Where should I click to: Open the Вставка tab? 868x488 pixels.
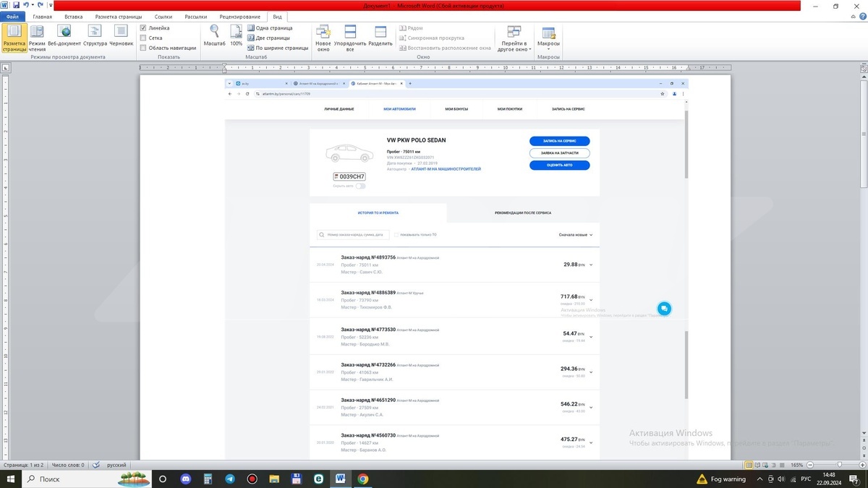click(73, 17)
